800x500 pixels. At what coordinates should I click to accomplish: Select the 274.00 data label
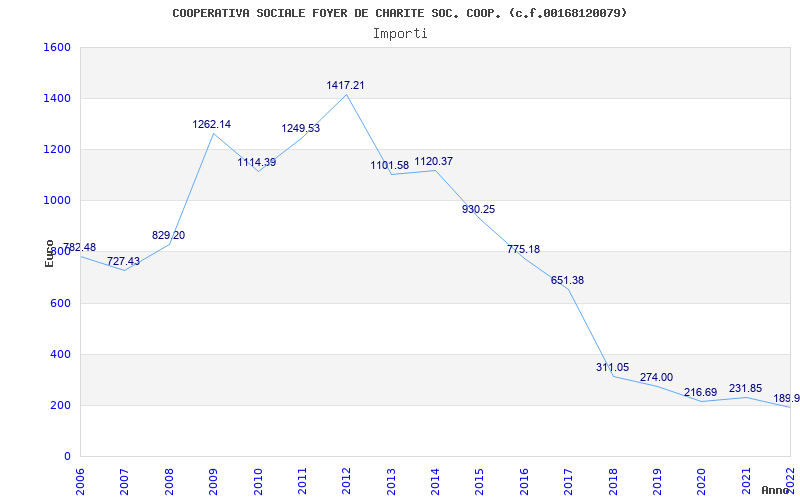pos(656,377)
